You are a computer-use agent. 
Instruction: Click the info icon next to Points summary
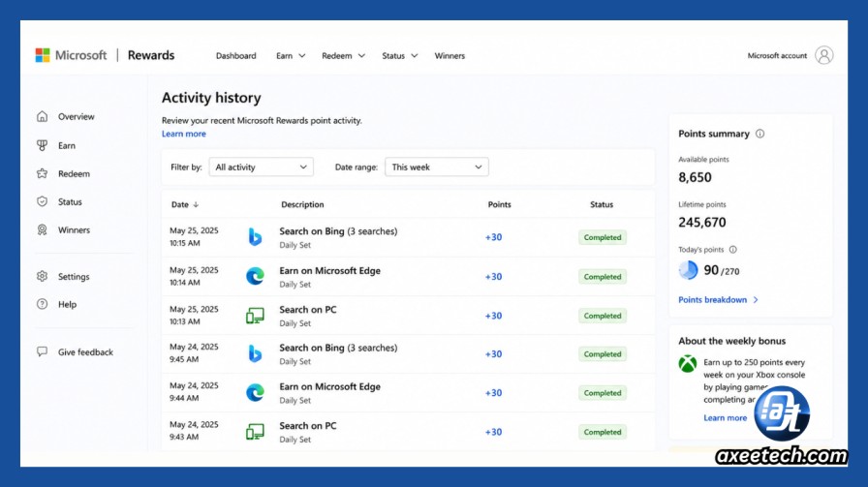point(760,134)
